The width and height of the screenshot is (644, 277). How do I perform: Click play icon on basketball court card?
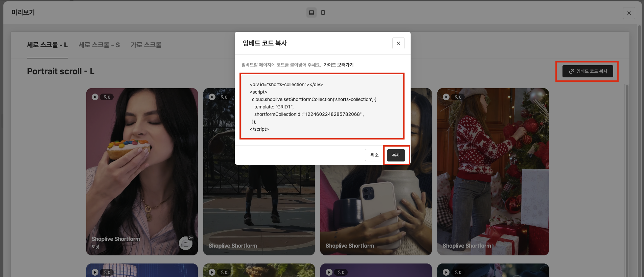[212, 97]
